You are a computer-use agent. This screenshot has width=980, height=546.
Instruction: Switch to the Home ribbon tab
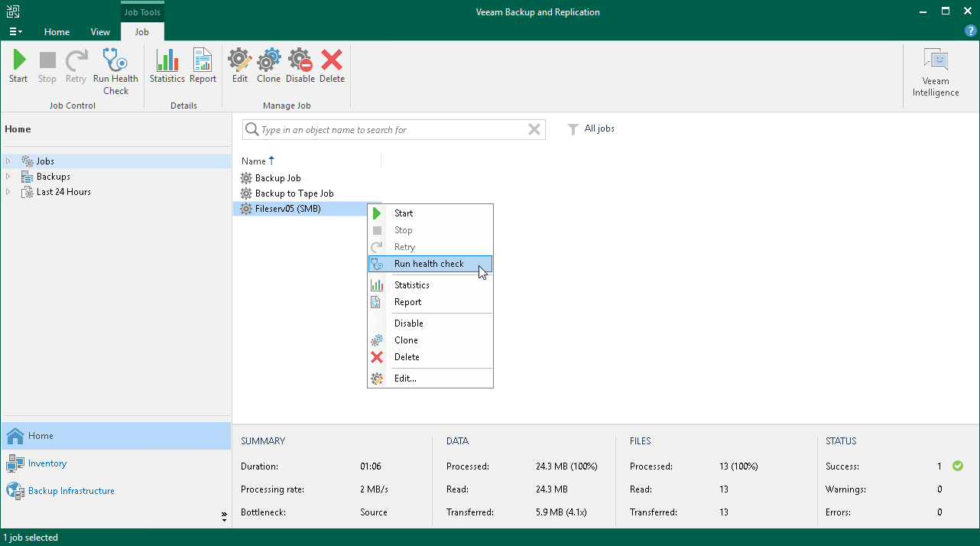pyautogui.click(x=57, y=32)
